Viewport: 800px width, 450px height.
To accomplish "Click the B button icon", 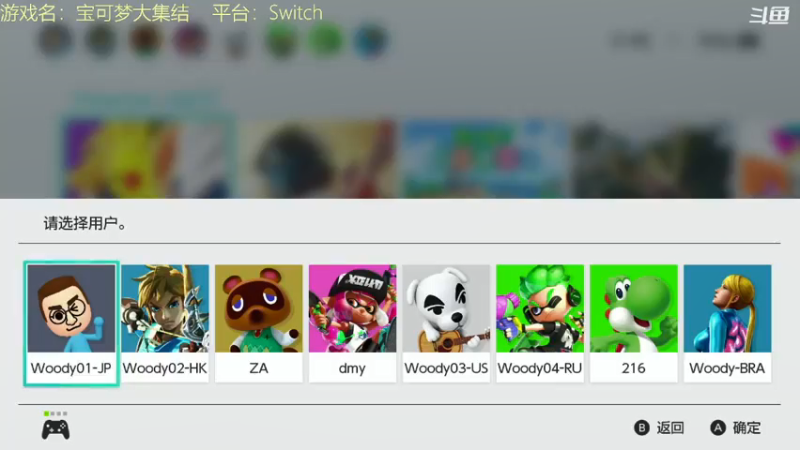I will point(641,428).
